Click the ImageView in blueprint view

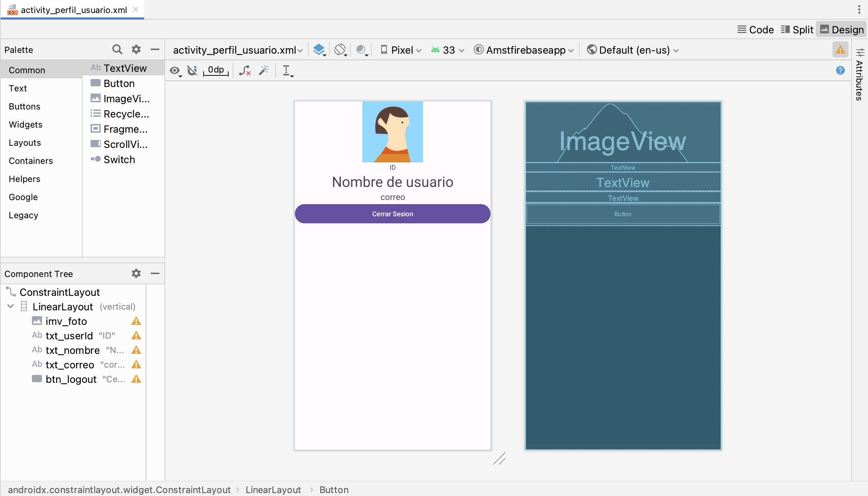point(623,132)
